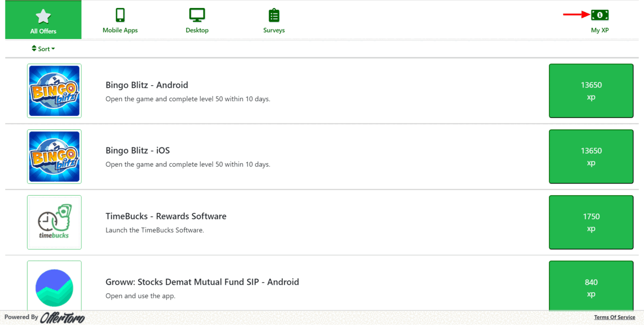Select the TimeBucks - Rewards Software title
The image size is (644, 325).
tap(166, 216)
